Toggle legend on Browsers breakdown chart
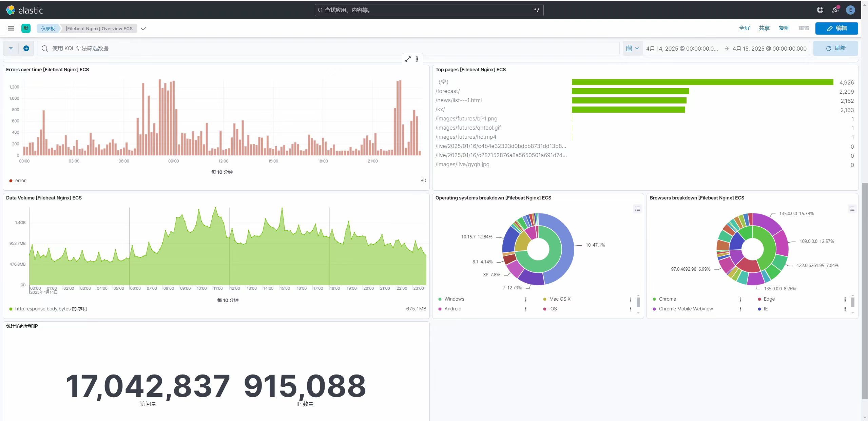Screen dimensions: 868x421 (x=852, y=209)
